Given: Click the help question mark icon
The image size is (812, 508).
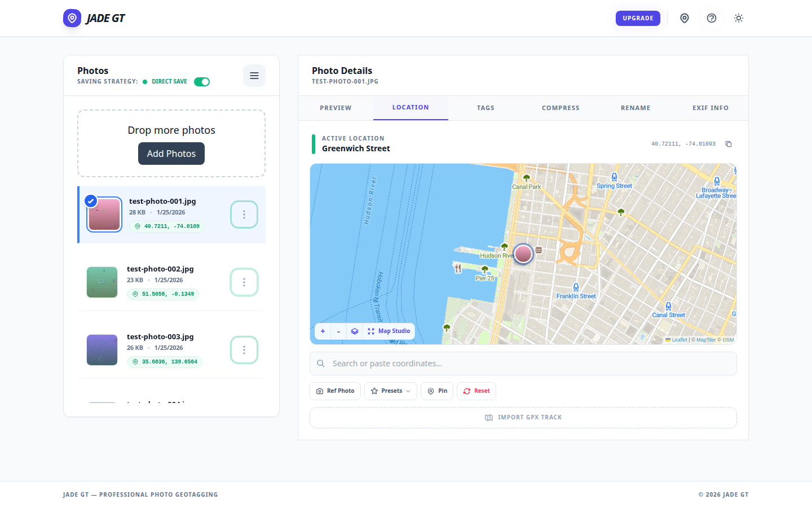Looking at the screenshot, I should [x=712, y=18].
